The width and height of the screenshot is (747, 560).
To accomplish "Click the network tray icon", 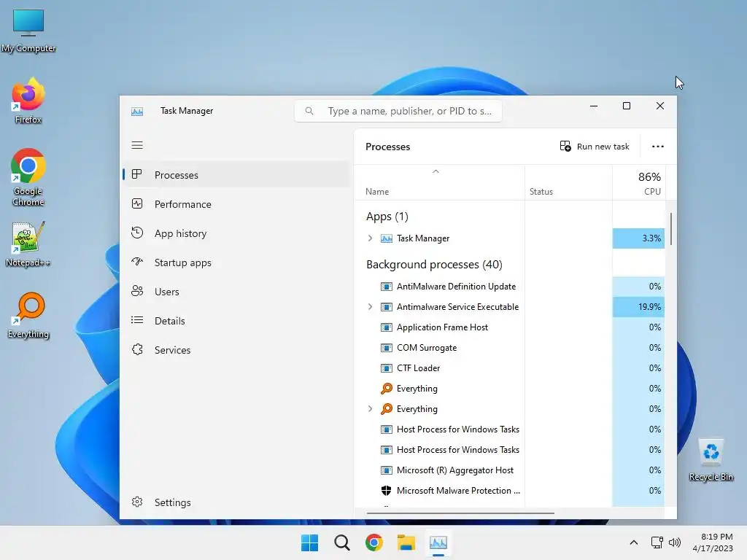I will click(x=657, y=542).
